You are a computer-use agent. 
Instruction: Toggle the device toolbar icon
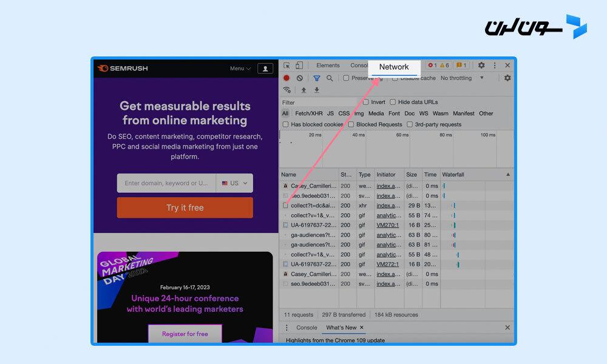point(299,66)
